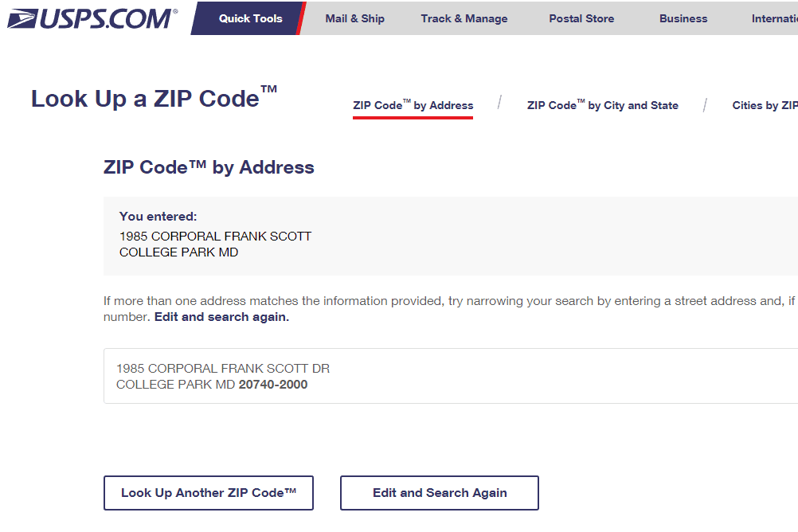This screenshot has width=798, height=532.
Task: Open the Track & Manage menu
Action: (x=464, y=18)
